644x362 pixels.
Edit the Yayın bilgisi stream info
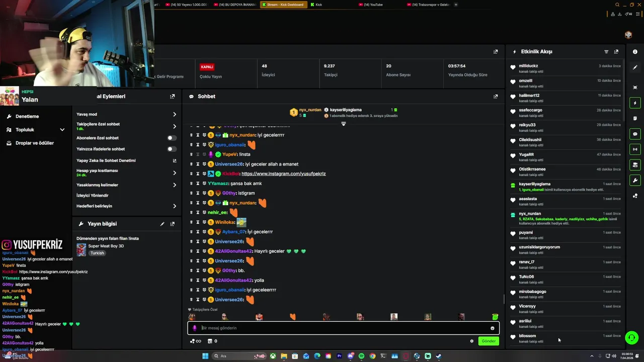coord(162,224)
